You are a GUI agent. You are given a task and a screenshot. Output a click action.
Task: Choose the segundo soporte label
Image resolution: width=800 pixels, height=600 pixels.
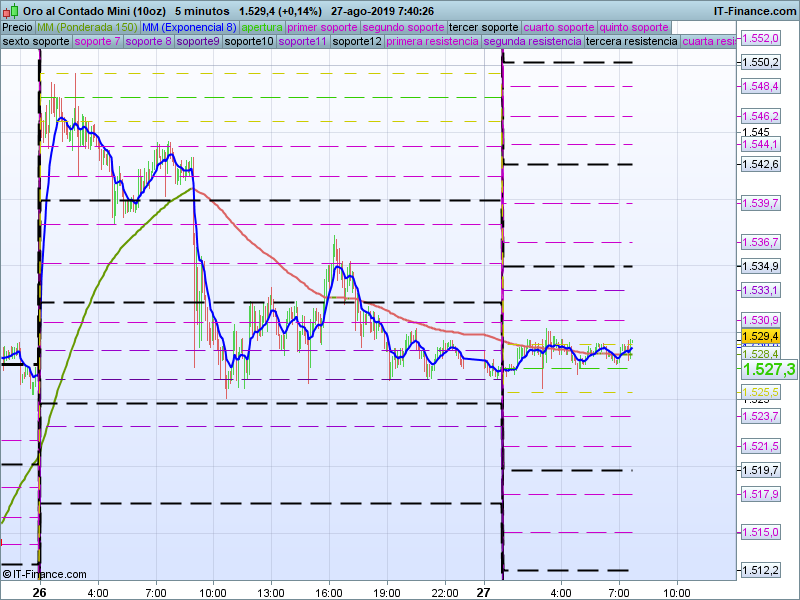[402, 27]
